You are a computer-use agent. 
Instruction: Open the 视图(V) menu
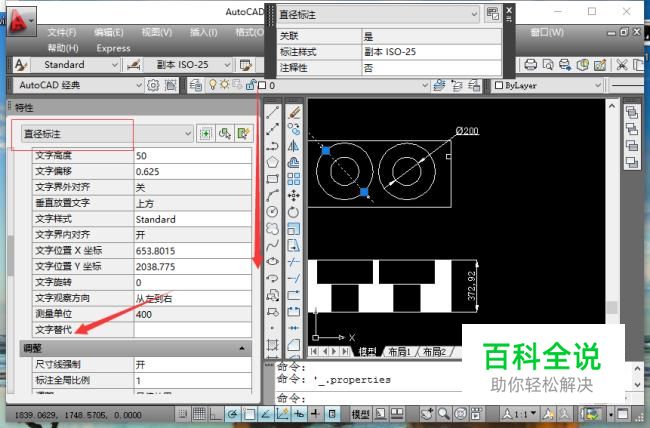[x=156, y=32]
